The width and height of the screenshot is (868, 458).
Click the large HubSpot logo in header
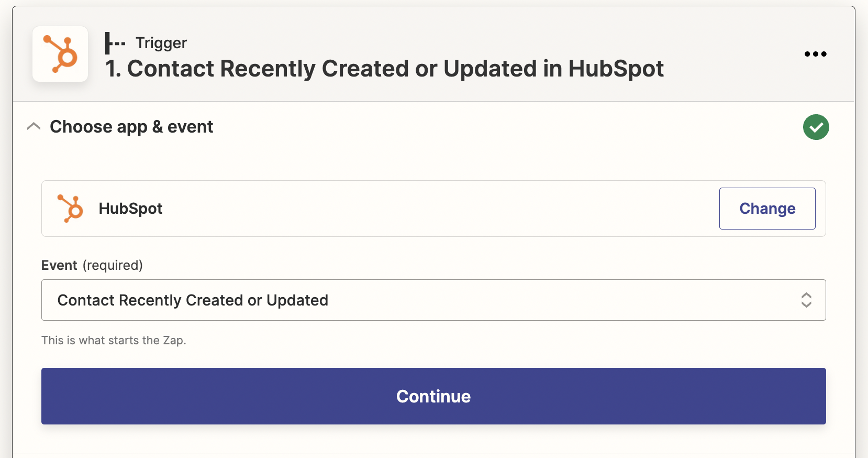(60, 54)
